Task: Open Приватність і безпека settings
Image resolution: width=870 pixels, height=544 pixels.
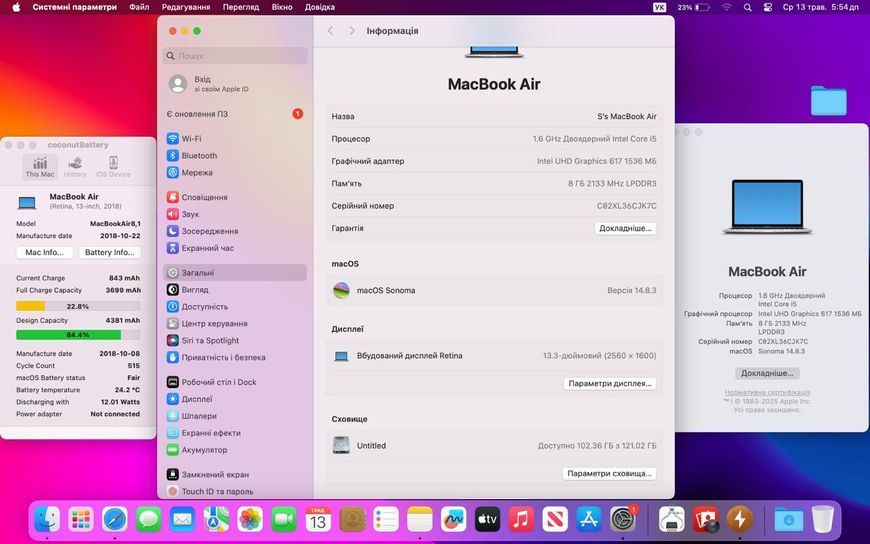Action: tap(236, 357)
